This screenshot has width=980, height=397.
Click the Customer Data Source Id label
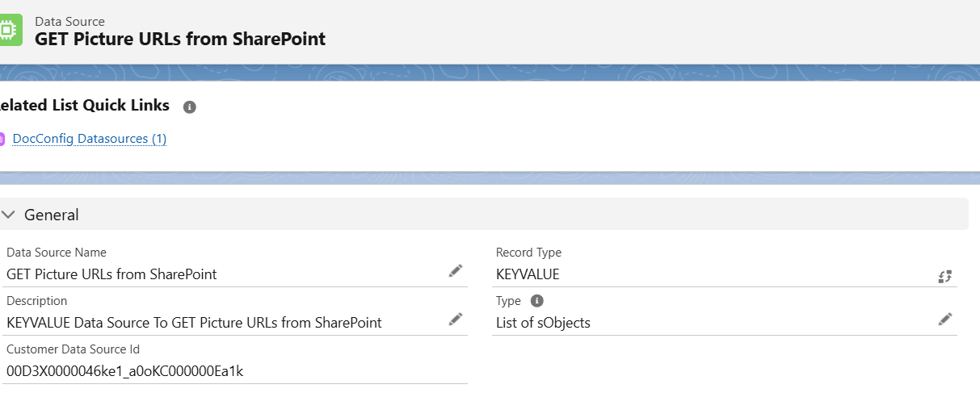point(74,349)
